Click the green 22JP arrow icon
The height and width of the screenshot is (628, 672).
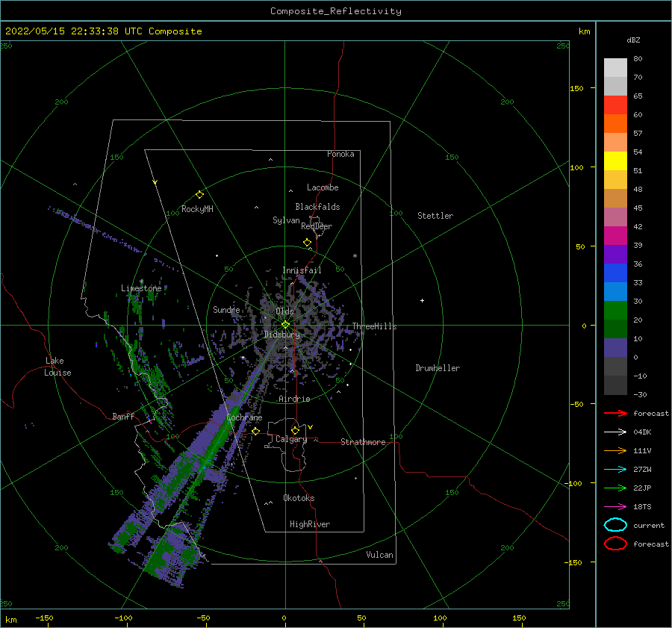[x=615, y=488]
